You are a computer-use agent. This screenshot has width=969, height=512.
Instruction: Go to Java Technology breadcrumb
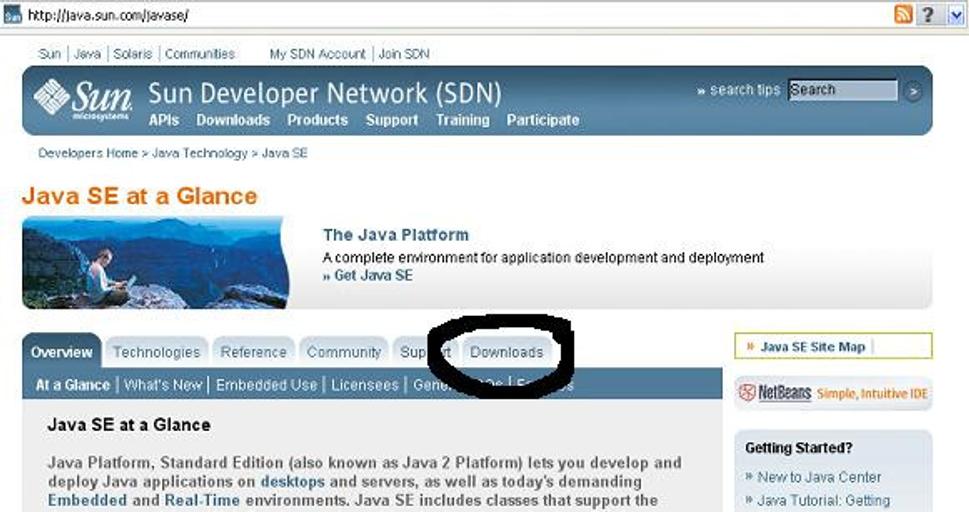pos(200,153)
